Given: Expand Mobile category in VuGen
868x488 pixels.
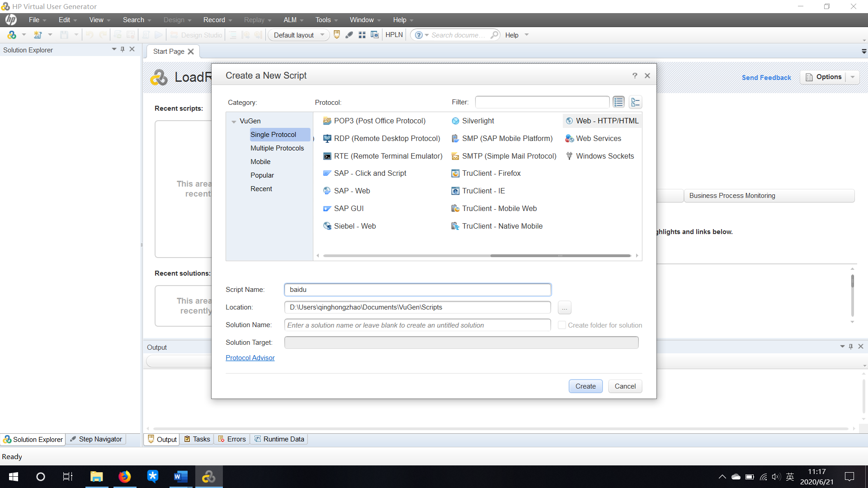Looking at the screenshot, I should click(260, 161).
